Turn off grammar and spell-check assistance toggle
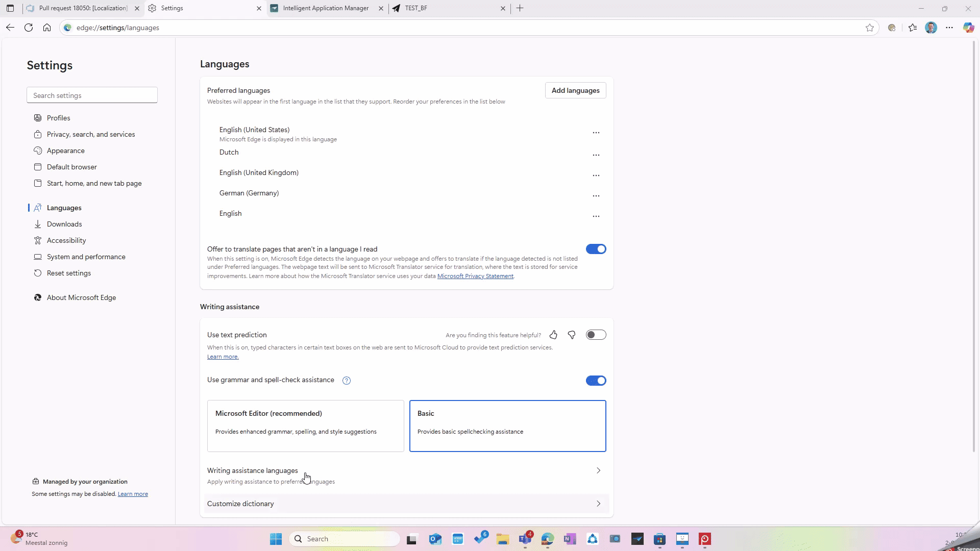 (596, 381)
